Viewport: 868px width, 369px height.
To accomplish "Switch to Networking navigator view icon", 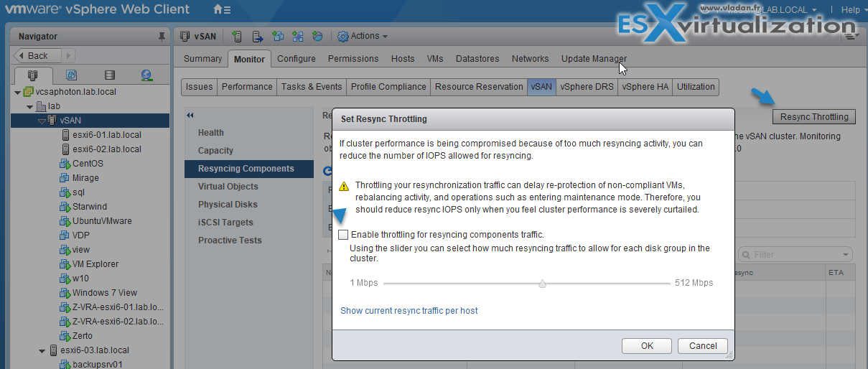I will pos(146,75).
